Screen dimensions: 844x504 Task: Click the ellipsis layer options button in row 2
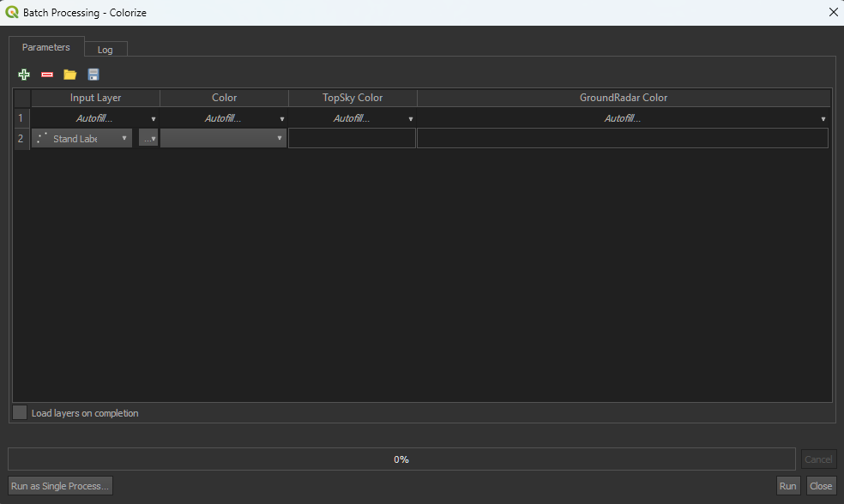(148, 138)
